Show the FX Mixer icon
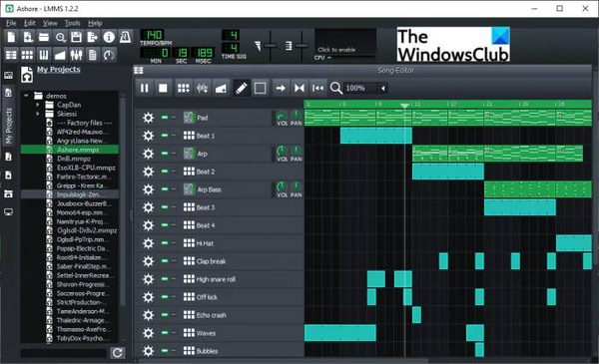Viewport: 599px width, 364px height. (x=76, y=55)
